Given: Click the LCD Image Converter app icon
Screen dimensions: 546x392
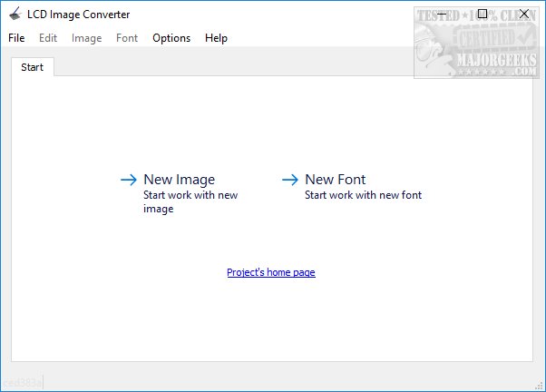Looking at the screenshot, I should pos(14,14).
